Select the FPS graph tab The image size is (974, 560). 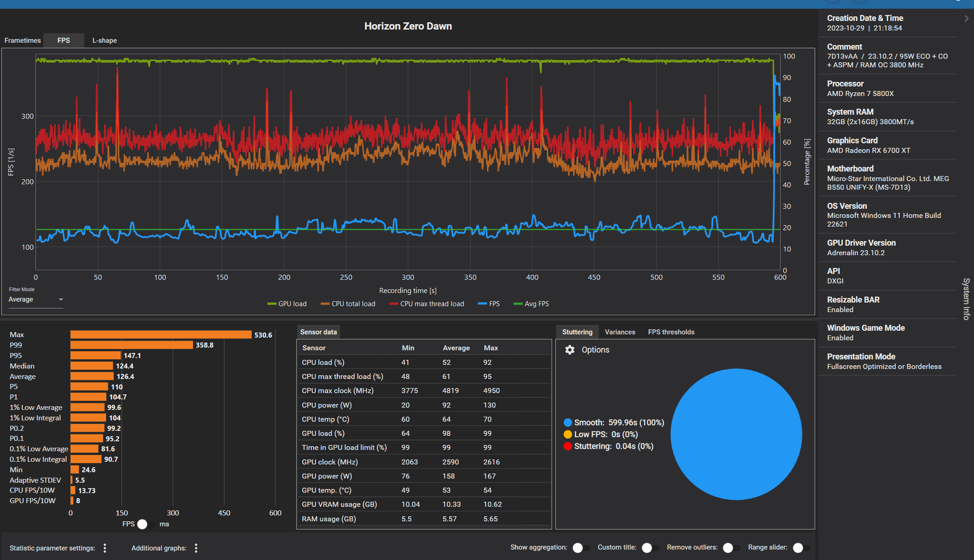coord(64,40)
